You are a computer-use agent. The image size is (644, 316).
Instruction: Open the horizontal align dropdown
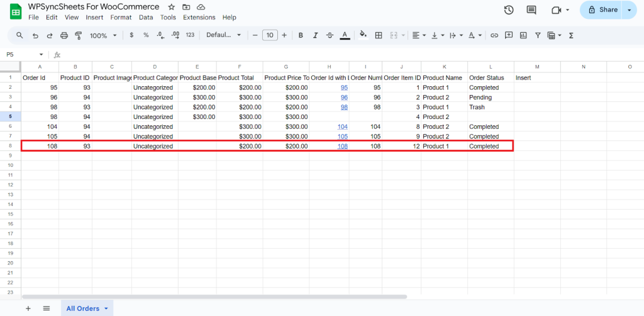[419, 35]
